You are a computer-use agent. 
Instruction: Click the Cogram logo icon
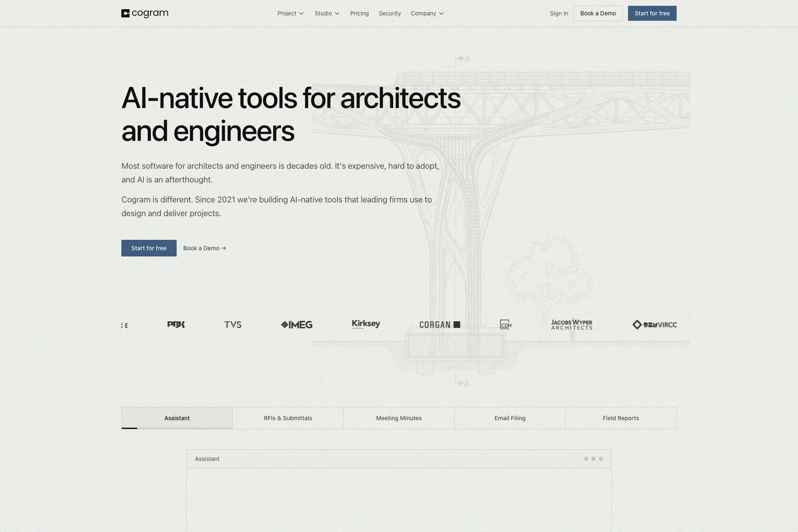click(126, 13)
